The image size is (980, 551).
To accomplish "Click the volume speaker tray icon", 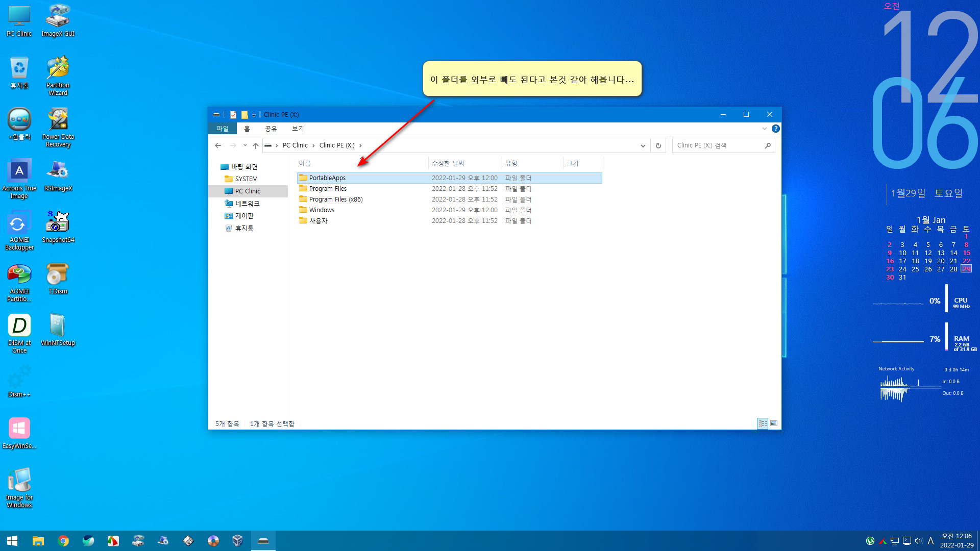I will coord(919,541).
